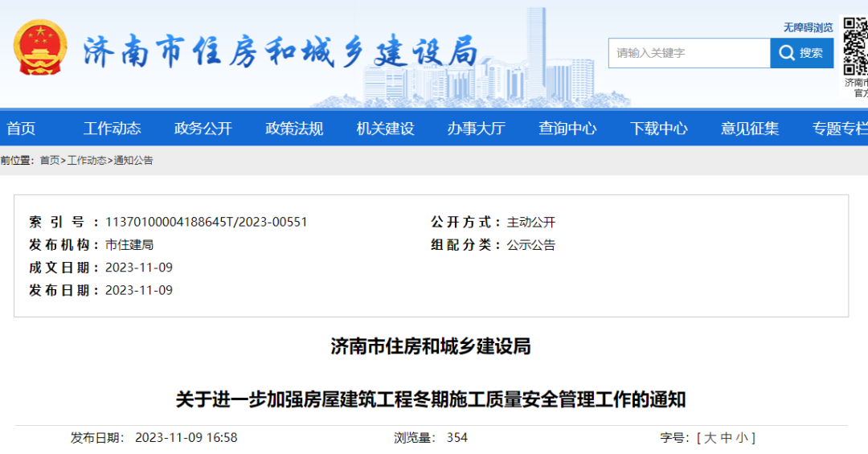This screenshot has height=454, width=868.
Task: Click the 主动公开 disclosure method value
Action: click(531, 222)
